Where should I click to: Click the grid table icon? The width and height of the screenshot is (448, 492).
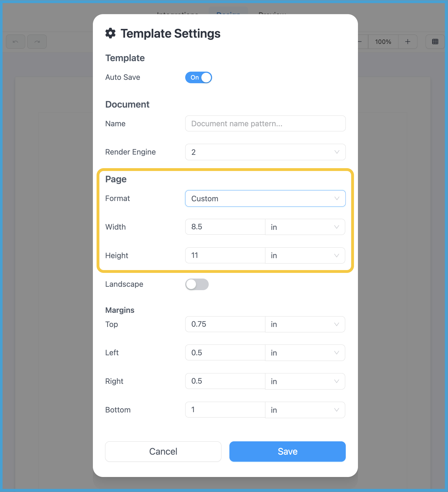point(435,42)
